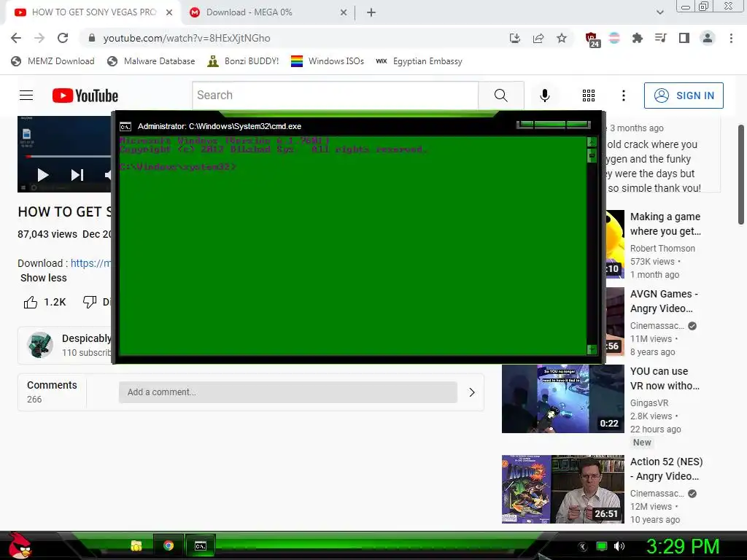Open the Action 52 (NES) video thumbnail
This screenshot has width=747, height=560.
[562, 489]
